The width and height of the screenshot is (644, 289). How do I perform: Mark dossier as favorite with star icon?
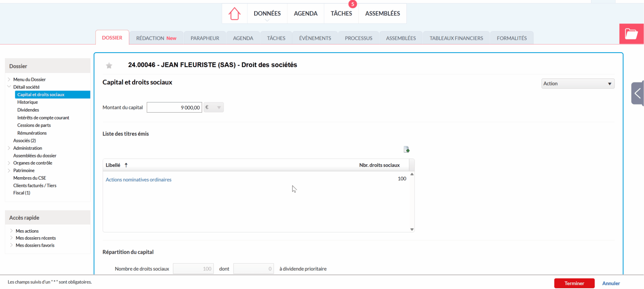(x=109, y=65)
